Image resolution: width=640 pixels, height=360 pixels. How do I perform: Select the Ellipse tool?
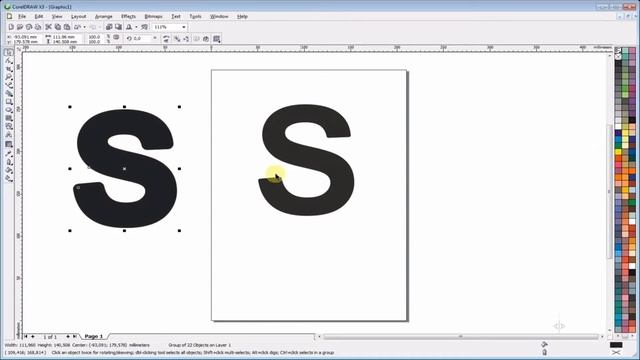(x=9, y=110)
